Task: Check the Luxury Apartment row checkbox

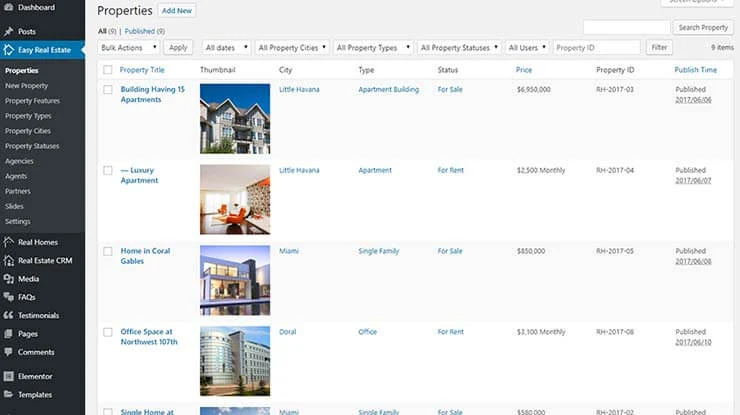Action: (108, 170)
